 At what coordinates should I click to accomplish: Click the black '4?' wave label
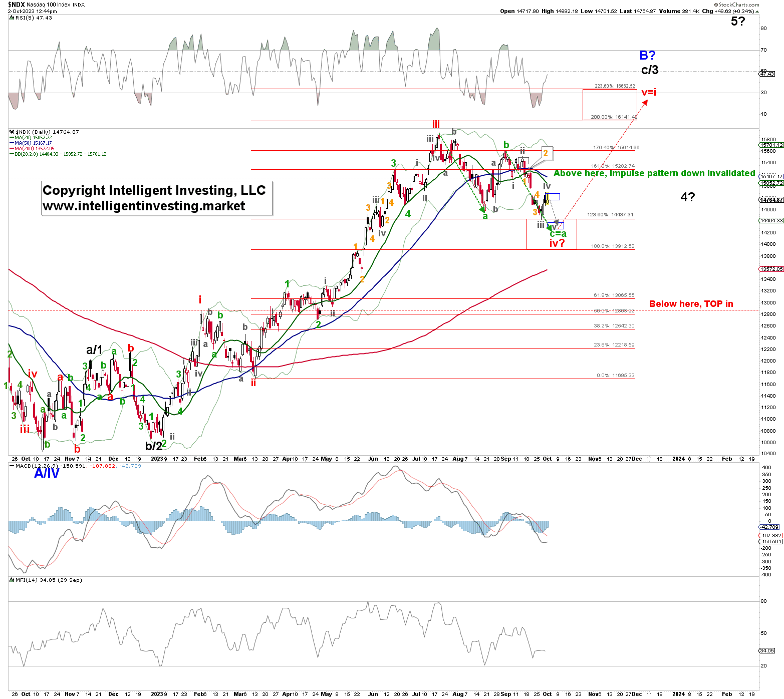coord(688,197)
